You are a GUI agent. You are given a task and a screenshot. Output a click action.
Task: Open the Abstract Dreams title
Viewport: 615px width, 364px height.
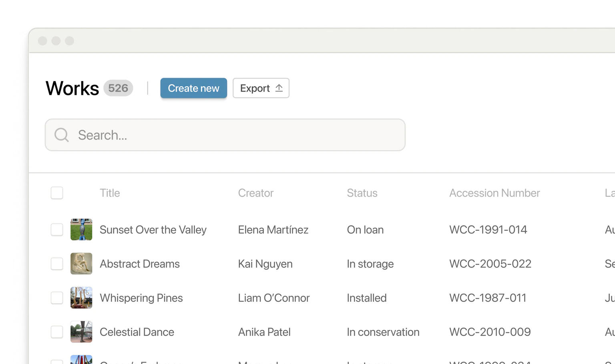(x=140, y=264)
